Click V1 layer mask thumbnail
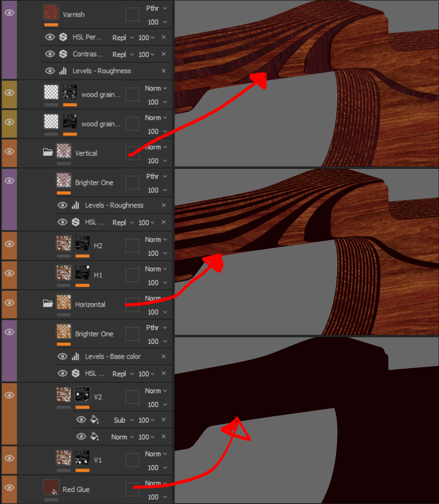The width and height of the screenshot is (439, 504). (82, 458)
